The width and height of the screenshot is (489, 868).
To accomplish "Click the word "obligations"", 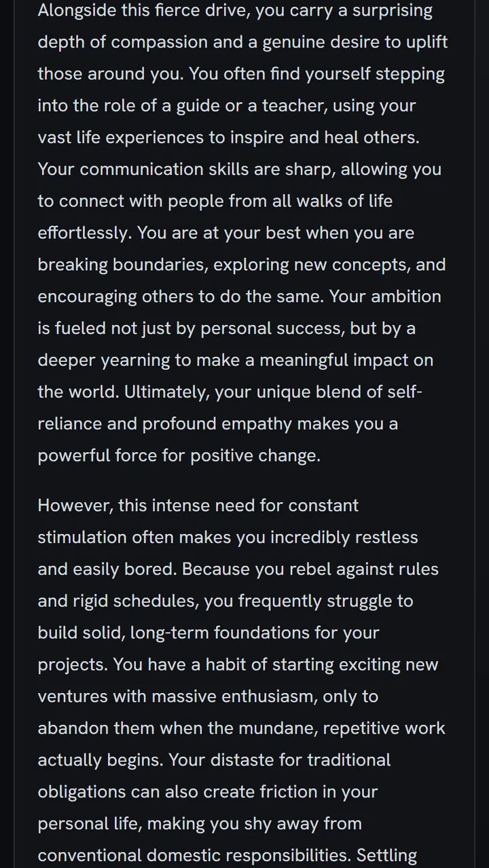I will [x=81, y=792].
